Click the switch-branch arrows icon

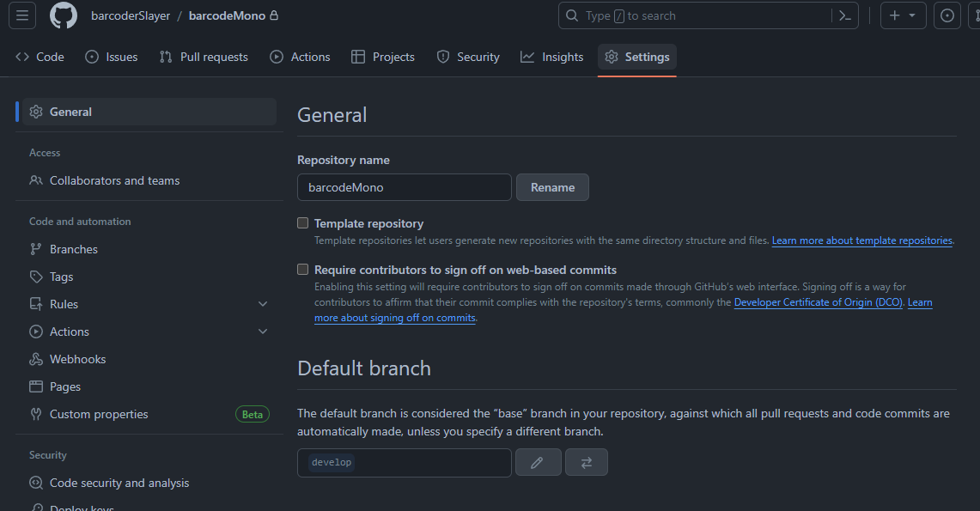[587, 462]
